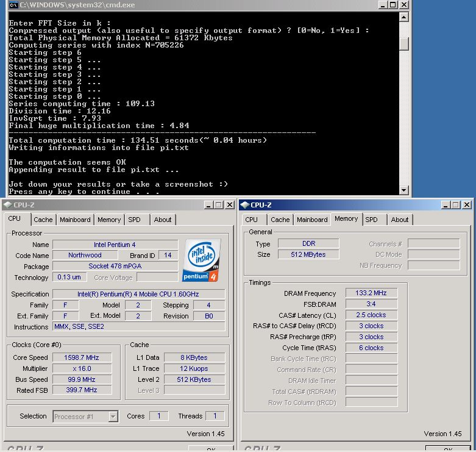
Task: Minimize the right CPU-Z window
Action: [446, 205]
